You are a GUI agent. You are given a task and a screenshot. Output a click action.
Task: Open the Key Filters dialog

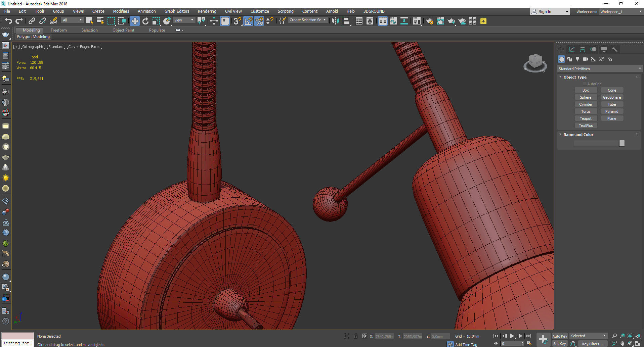coord(592,344)
